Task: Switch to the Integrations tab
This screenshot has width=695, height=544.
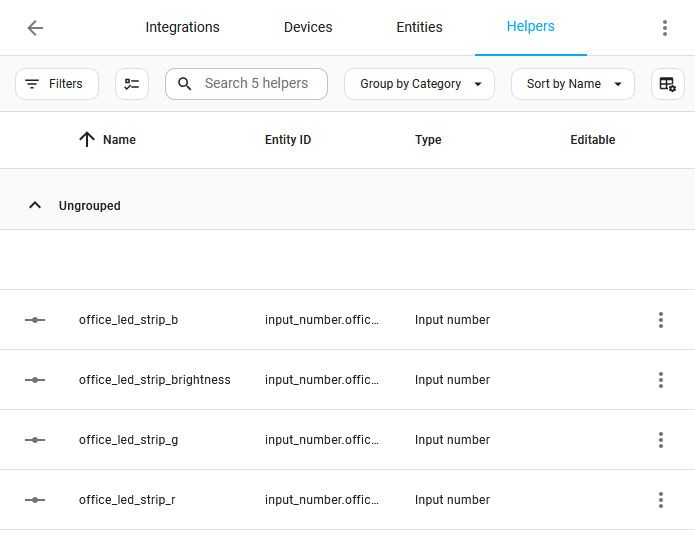Action: click(x=182, y=28)
